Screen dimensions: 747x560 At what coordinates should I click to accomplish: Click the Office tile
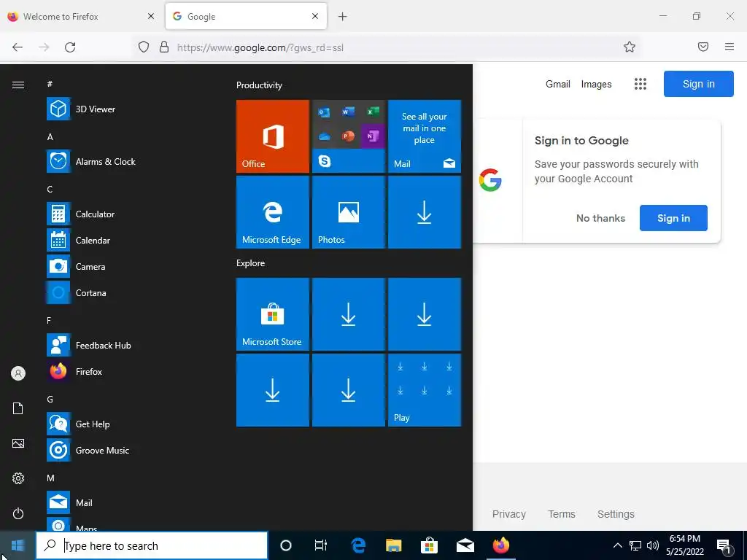[x=273, y=136]
